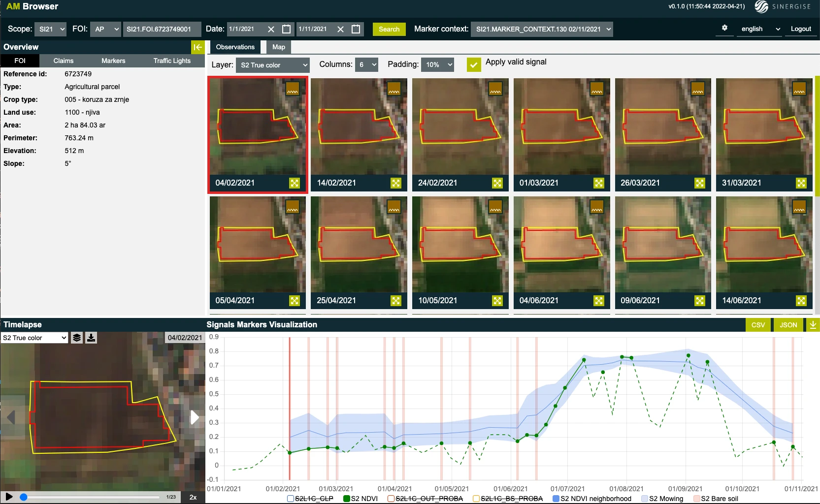
Task: Expand the Marker context dropdown
Action: coord(542,29)
